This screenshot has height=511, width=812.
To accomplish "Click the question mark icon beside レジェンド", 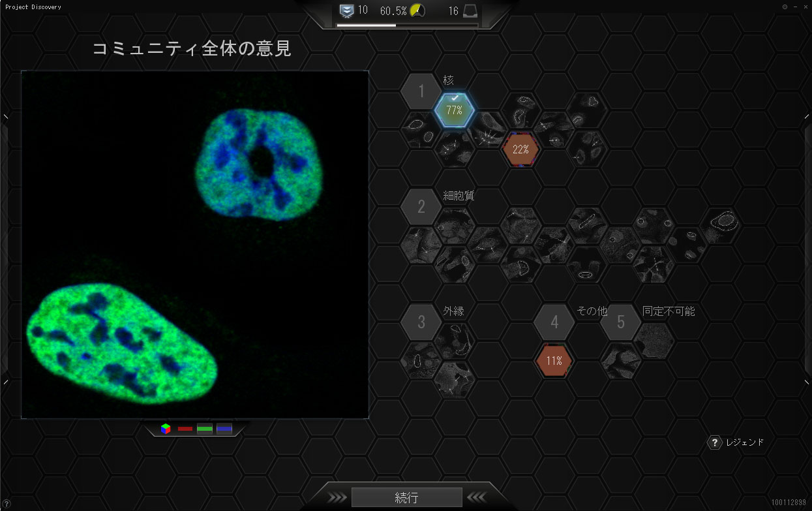I will tap(715, 442).
